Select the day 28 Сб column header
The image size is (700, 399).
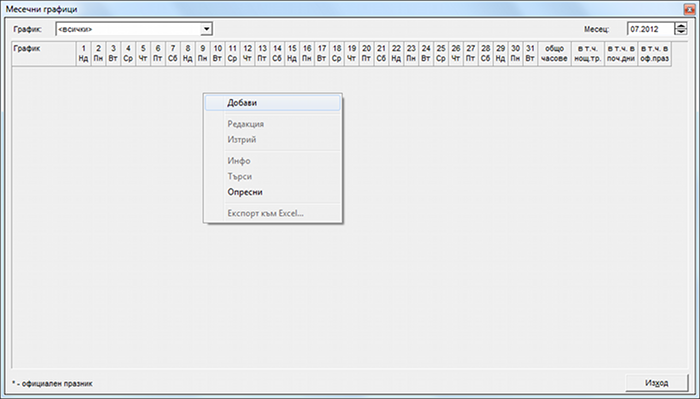[486, 54]
